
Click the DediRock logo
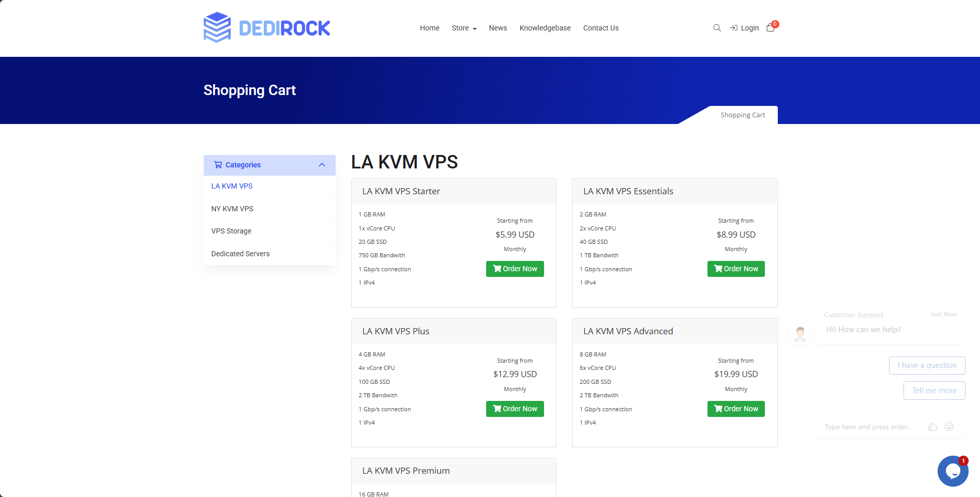(267, 27)
